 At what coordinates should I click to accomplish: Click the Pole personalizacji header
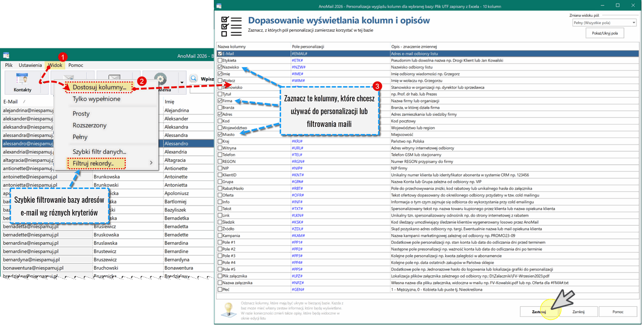[308, 46]
